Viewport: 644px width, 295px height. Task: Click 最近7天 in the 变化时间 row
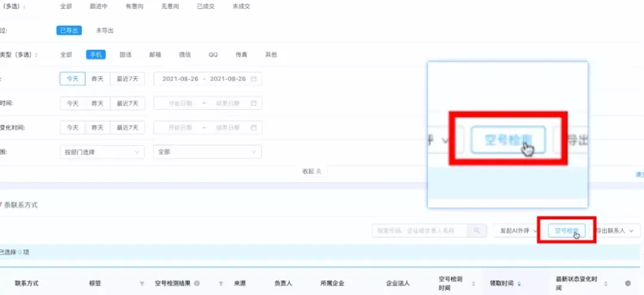[x=128, y=128]
